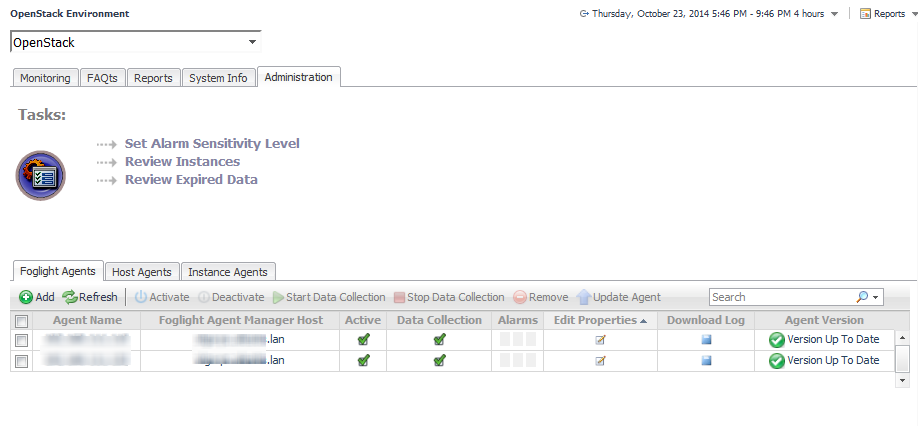Click the time range icon beside Thursday
Image resolution: width=918 pixels, height=426 pixels.
584,13
